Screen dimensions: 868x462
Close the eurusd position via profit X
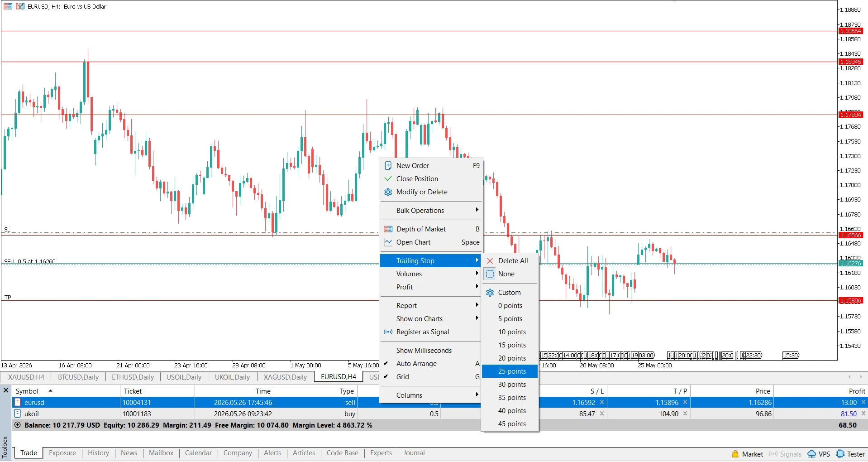point(863,402)
